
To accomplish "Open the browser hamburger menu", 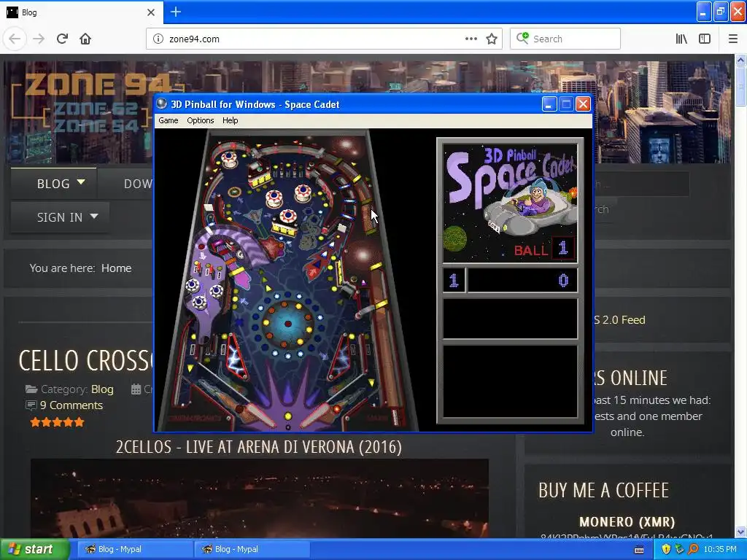I will [x=732, y=39].
